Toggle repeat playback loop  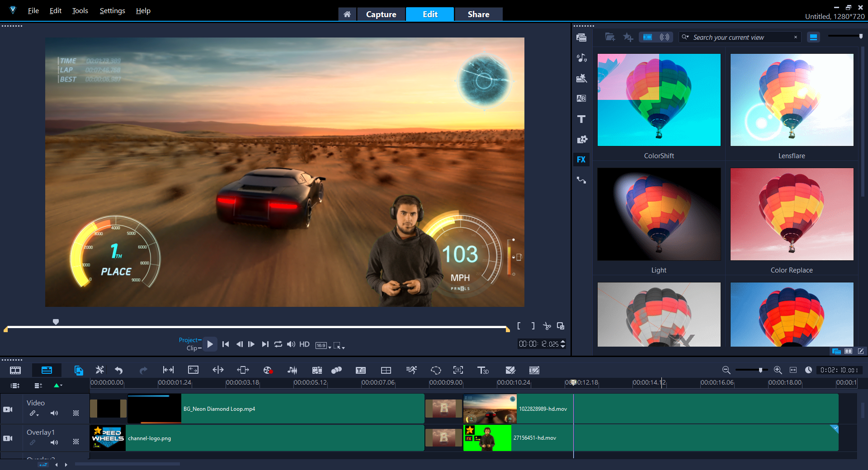click(x=278, y=344)
